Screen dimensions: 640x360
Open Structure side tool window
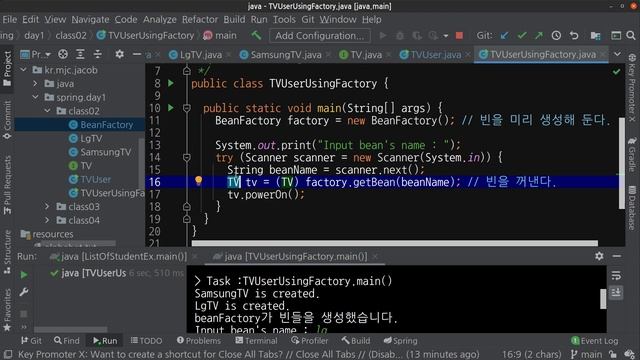pyautogui.click(x=7, y=252)
